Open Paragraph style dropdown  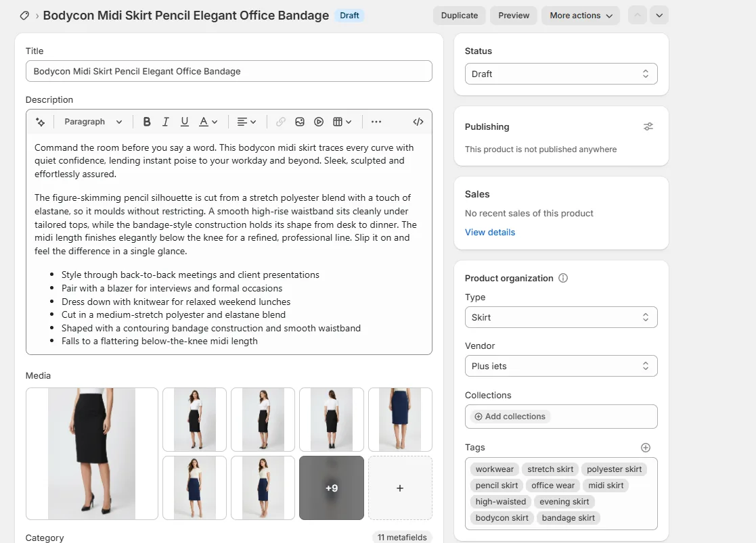pos(93,122)
